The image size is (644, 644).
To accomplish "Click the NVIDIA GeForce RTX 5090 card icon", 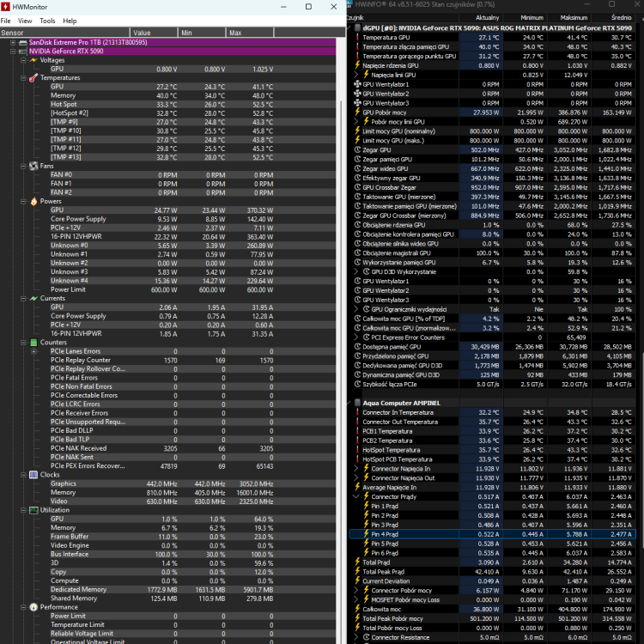I will (23, 52).
